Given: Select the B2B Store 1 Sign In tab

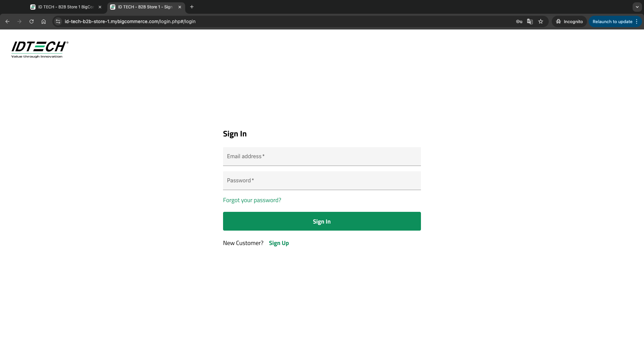Looking at the screenshot, I should pos(144,7).
